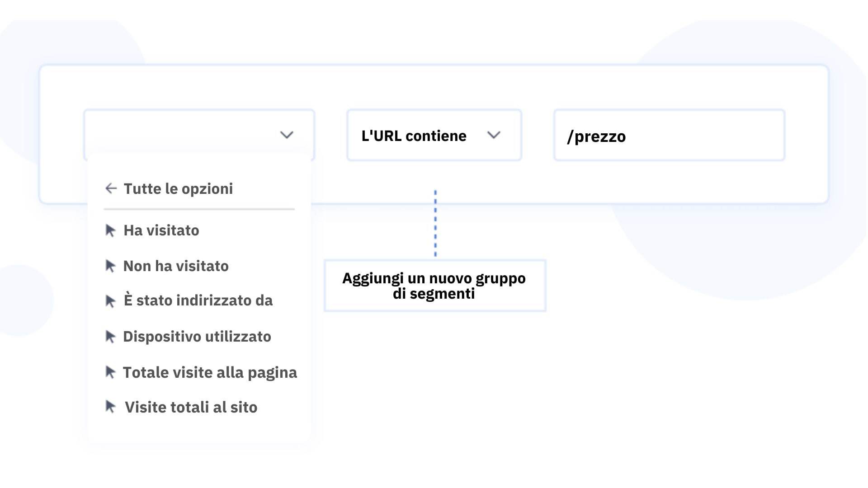868x488 pixels.
Task: Select the Ha visitato option
Action: (x=161, y=230)
